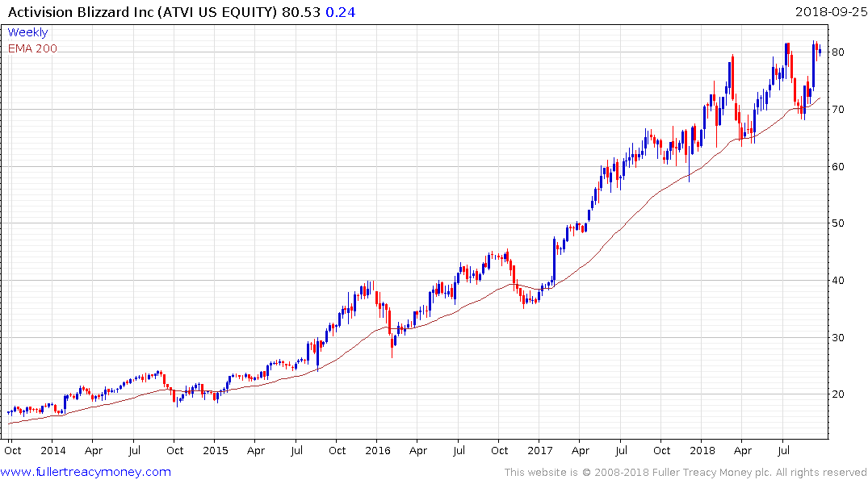
Task: Click the Activision Blizzard Inc chart title
Action: click(142, 12)
